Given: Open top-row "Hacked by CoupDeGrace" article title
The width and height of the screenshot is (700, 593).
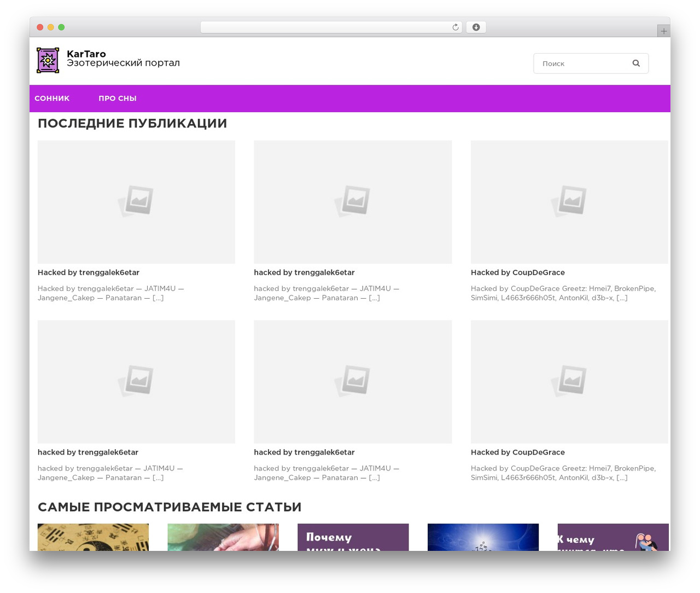Looking at the screenshot, I should tap(518, 272).
